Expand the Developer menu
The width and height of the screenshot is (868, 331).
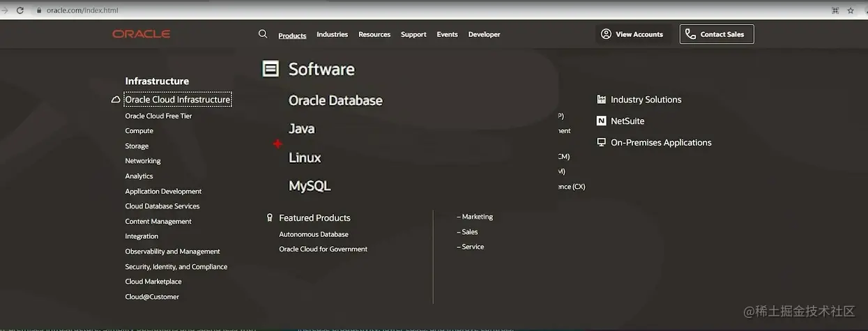point(484,34)
